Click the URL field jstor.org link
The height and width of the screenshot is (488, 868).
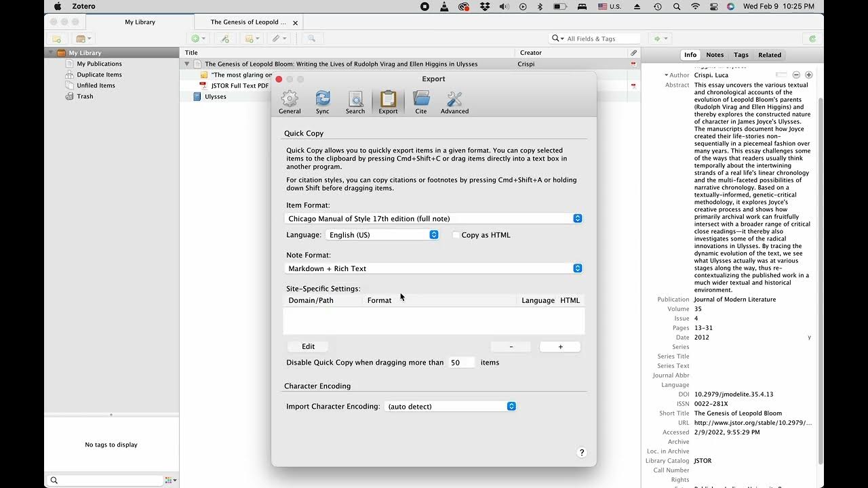753,422
